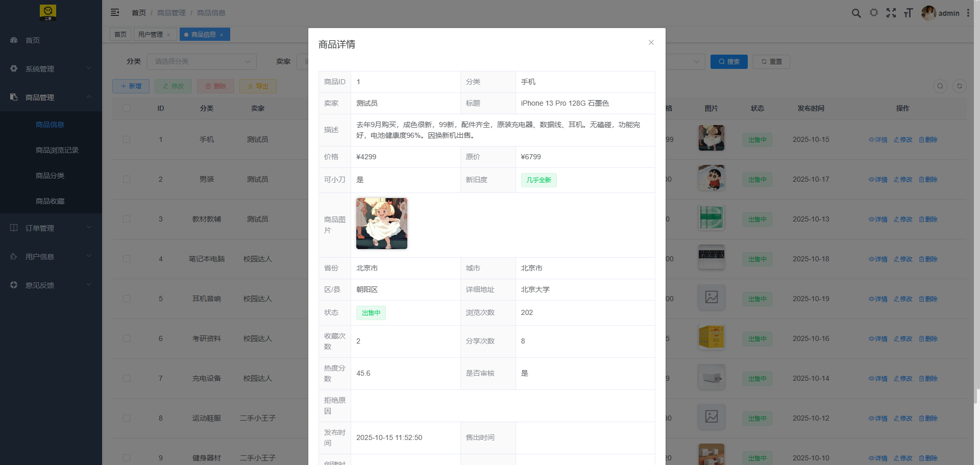Click the site logo in sidebar
Image resolution: width=980 pixels, height=465 pixels.
(x=48, y=13)
